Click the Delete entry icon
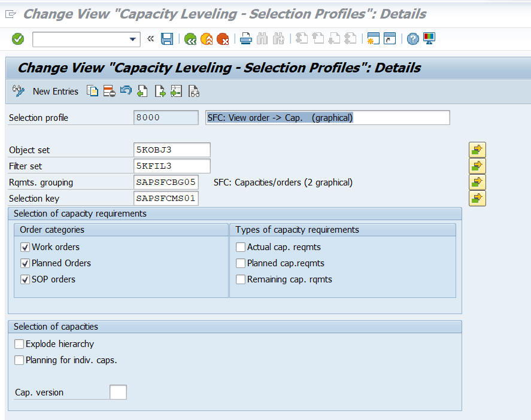Screen dimensions: 531x420 [x=109, y=91]
